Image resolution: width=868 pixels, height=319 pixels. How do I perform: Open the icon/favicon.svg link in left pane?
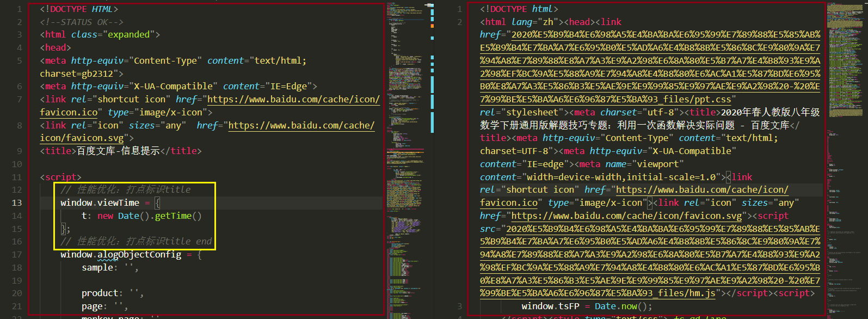82,138
